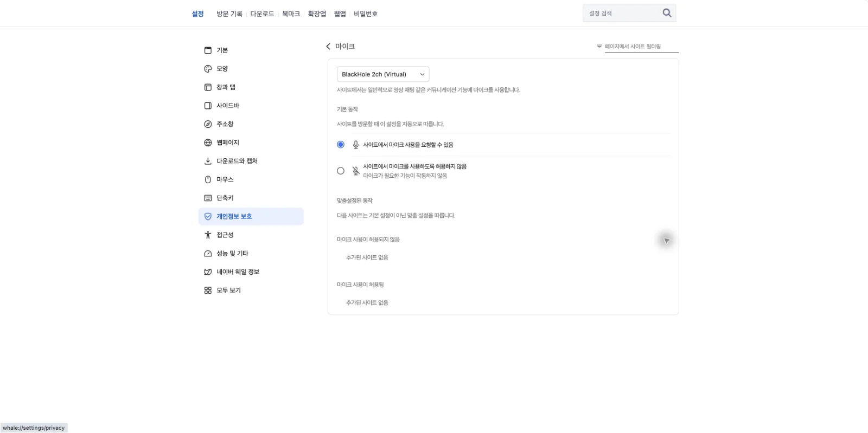
Task: Open the BlackHole 2ch (Virtual) microphone dropdown
Action: coord(383,74)
